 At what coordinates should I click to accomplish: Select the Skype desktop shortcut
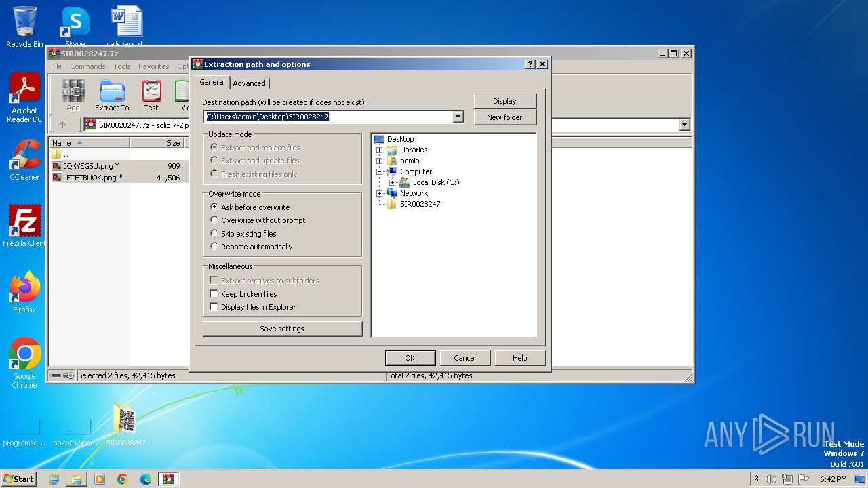coord(75,27)
